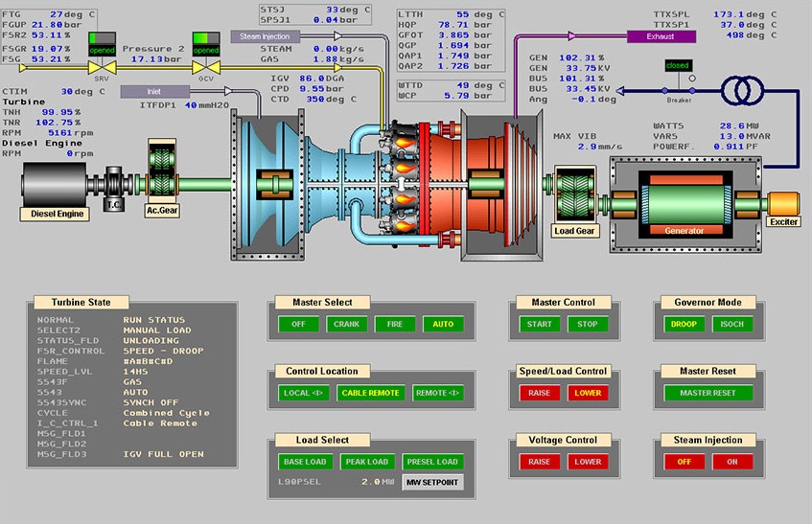The height and width of the screenshot is (524, 812).
Task: Click the purple Exhaust flow label
Action: tap(661, 36)
